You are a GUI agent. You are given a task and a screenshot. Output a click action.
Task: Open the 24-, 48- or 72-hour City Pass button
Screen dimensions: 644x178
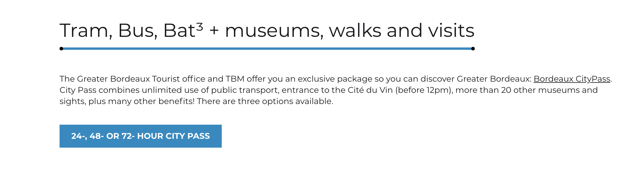141,136
